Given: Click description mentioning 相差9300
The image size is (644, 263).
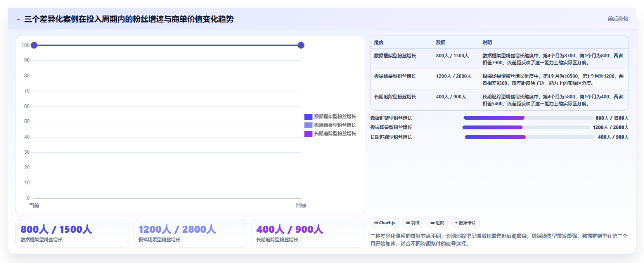Looking at the screenshot, I should [x=553, y=80].
